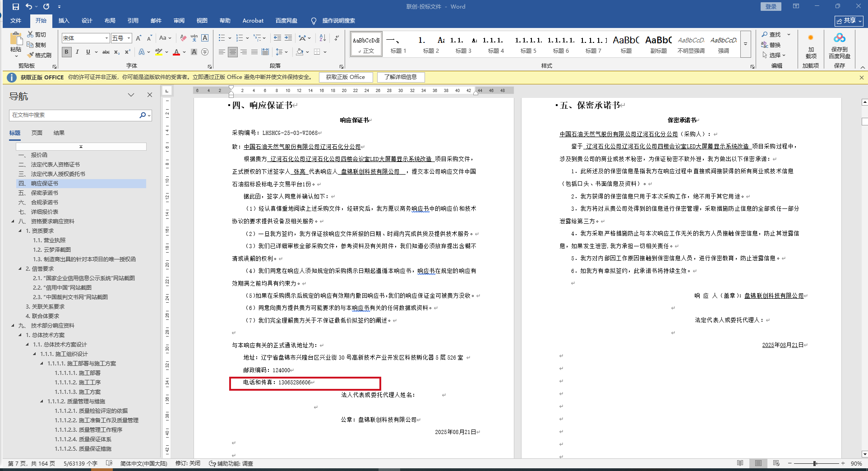Switch to Web Layout view in status bar
This screenshot has height=471, width=868.
click(x=776, y=463)
